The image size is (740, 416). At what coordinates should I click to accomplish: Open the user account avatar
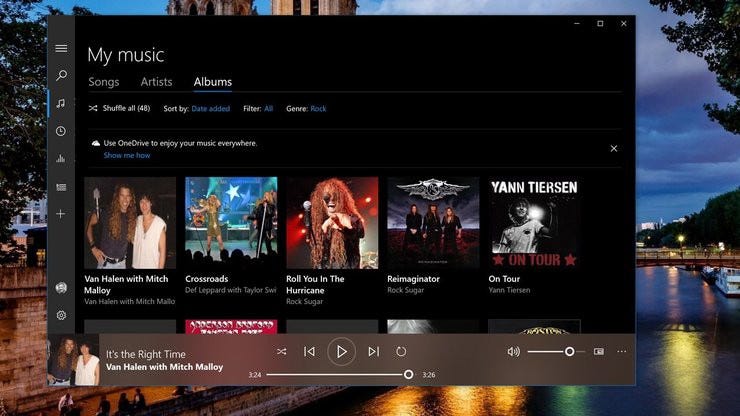click(x=61, y=288)
